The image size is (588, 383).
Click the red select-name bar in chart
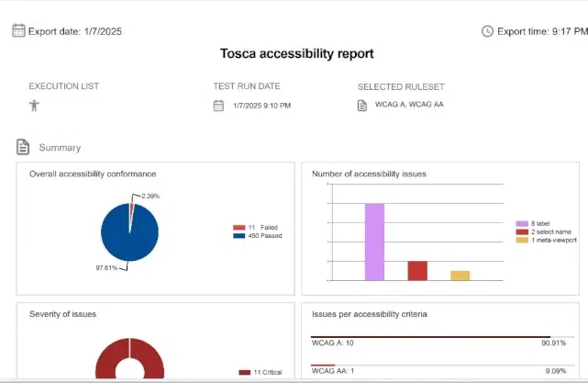(417, 270)
